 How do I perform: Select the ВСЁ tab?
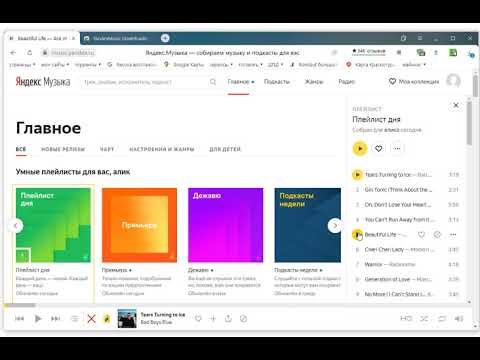(21, 149)
